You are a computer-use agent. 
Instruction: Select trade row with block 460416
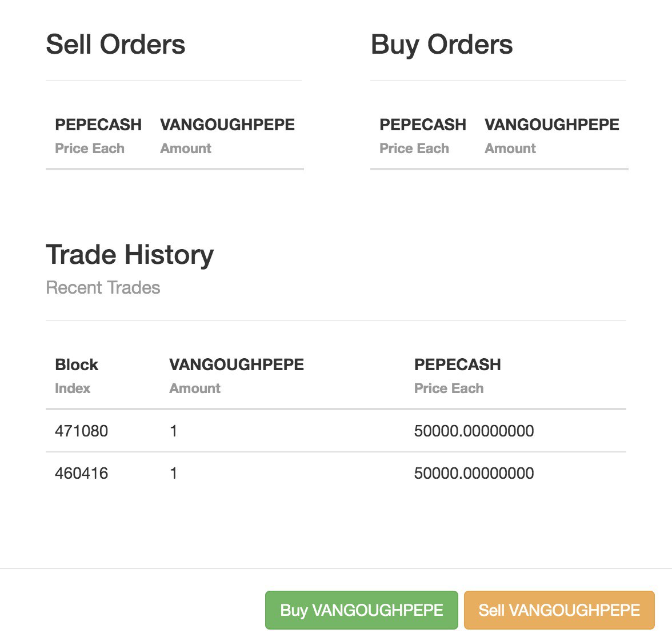pyautogui.click(x=335, y=473)
